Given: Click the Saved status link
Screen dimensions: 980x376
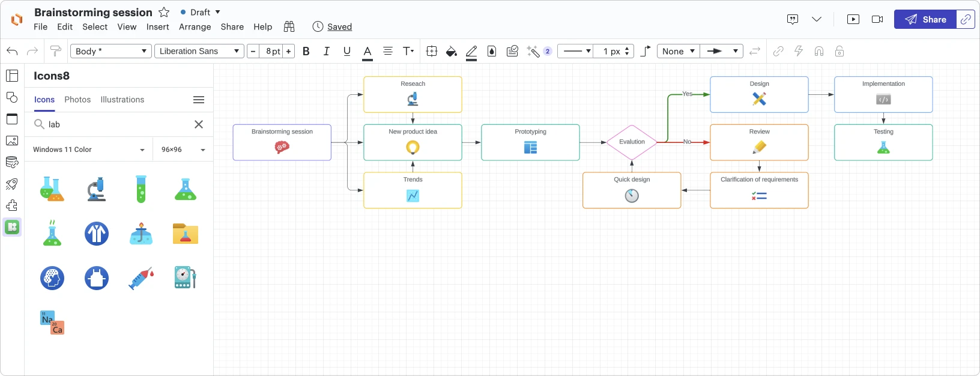Looking at the screenshot, I should pos(339,27).
